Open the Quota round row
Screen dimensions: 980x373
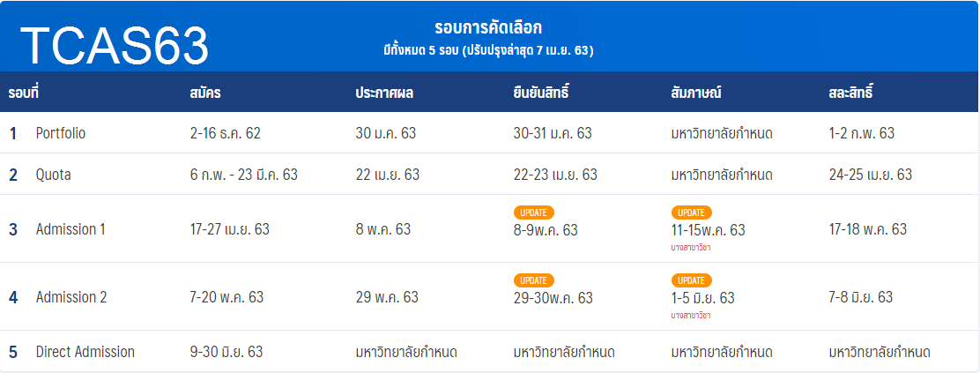pos(53,175)
